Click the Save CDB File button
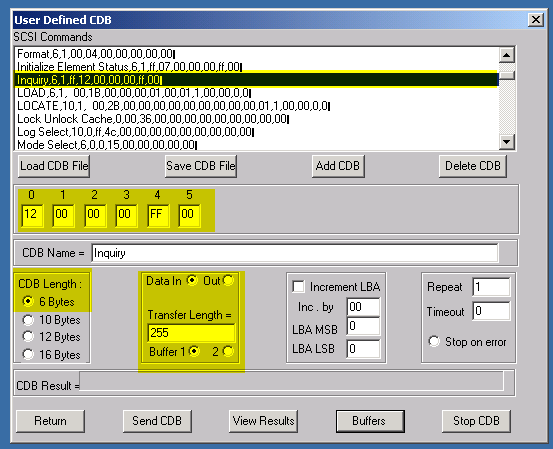The height and width of the screenshot is (449, 553). (x=201, y=166)
